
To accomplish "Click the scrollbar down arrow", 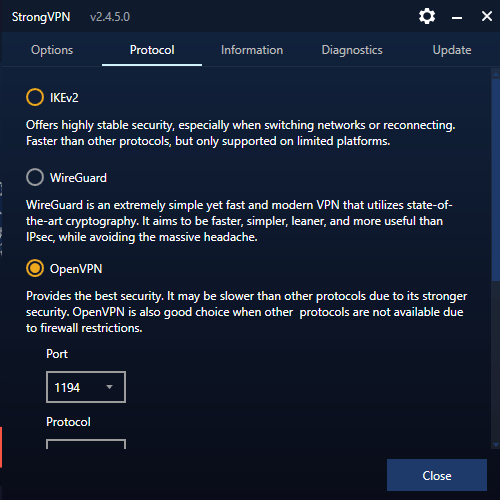I will tap(496, 445).
